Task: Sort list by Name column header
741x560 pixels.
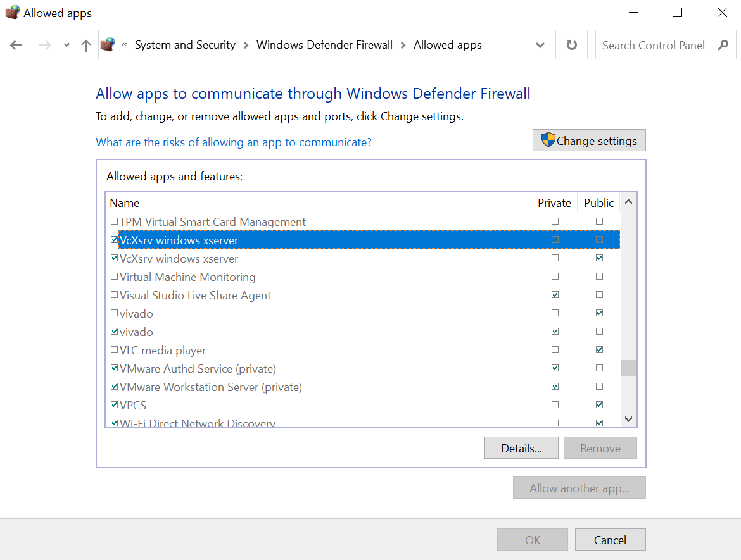Action: pyautogui.click(x=318, y=202)
